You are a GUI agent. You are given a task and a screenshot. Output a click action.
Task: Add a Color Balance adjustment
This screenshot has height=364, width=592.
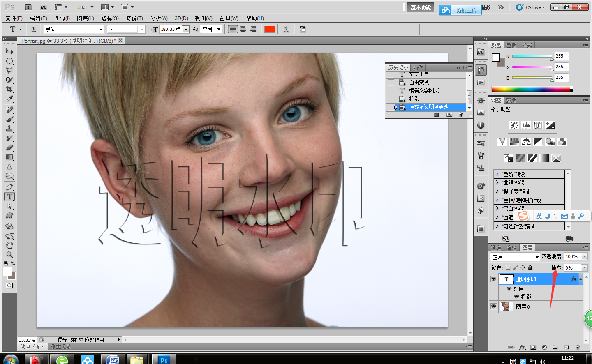[526, 142]
